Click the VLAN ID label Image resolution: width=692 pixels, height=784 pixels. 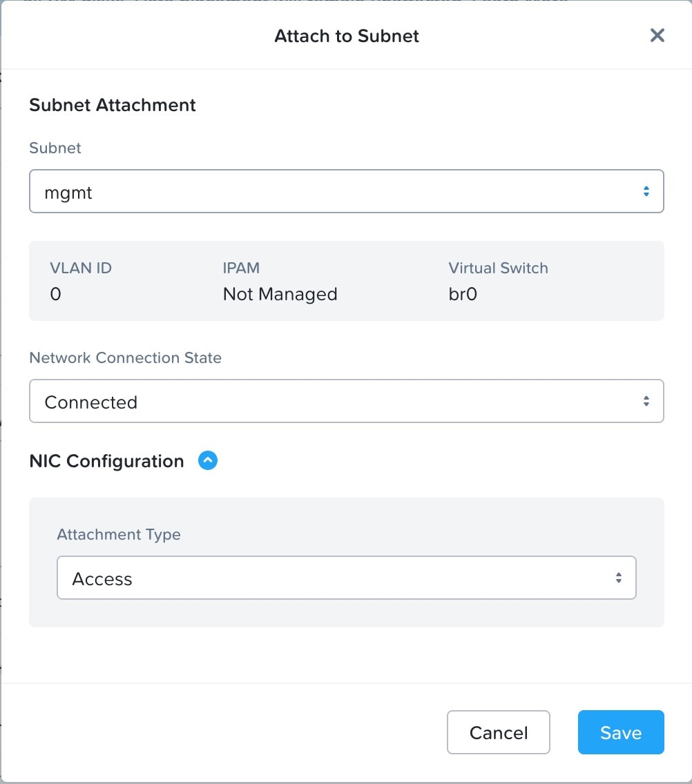[81, 268]
